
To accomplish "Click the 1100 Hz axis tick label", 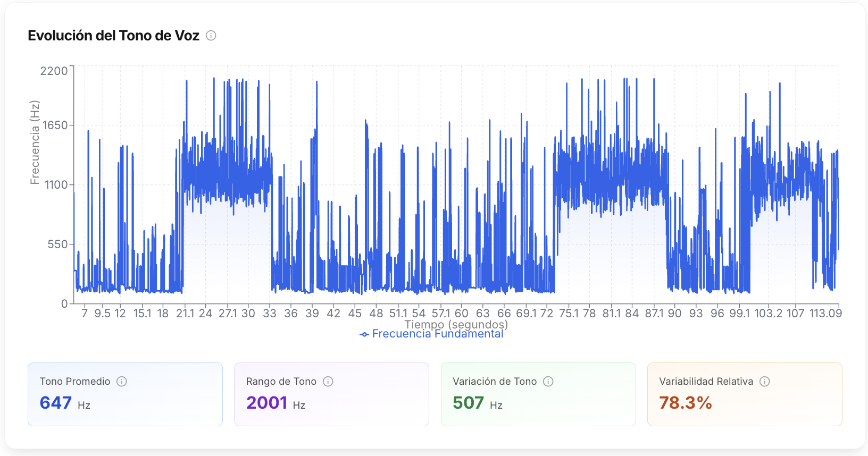I will tap(56, 185).
